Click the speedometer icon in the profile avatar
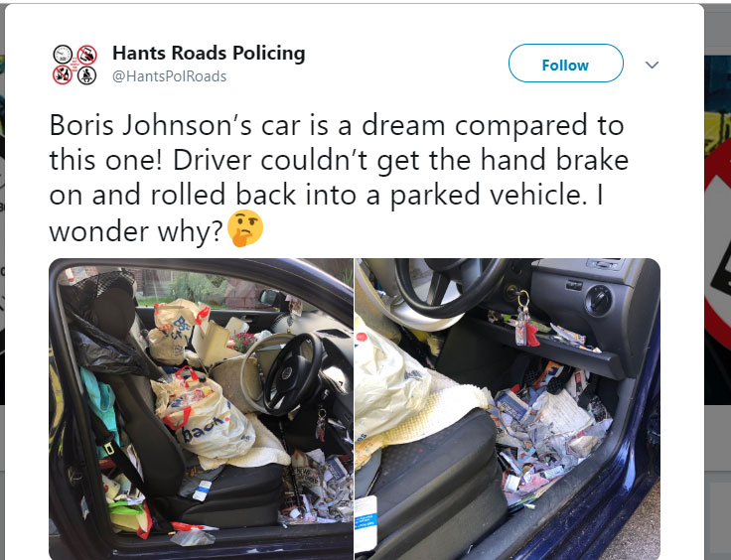731x560 pixels. tap(63, 55)
